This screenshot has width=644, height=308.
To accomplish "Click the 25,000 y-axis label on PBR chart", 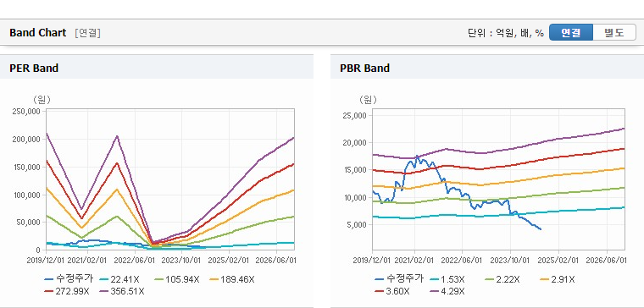I will (x=354, y=115).
